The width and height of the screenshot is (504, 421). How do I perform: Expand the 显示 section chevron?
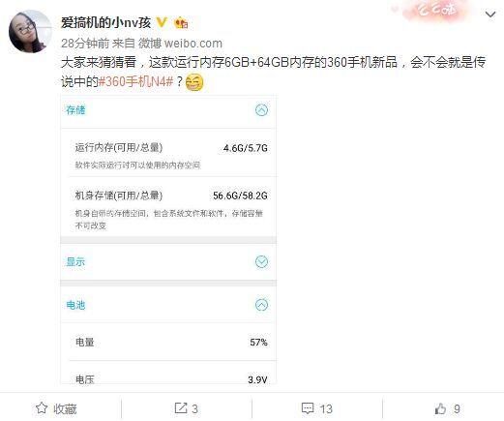(261, 261)
